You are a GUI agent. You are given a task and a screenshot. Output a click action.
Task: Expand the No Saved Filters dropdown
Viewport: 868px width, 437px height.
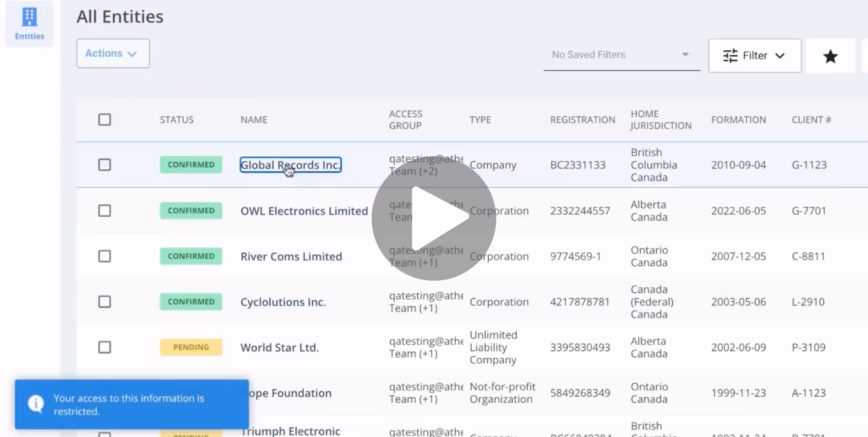pos(621,55)
